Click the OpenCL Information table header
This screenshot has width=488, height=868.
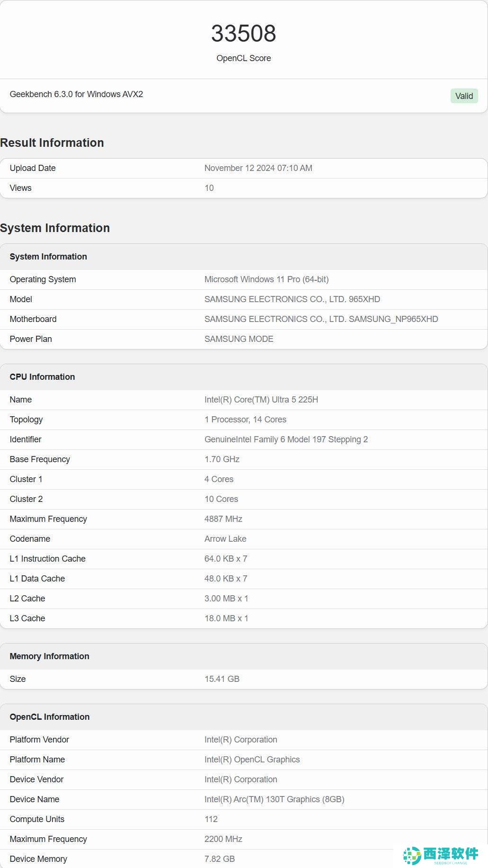coord(244,717)
